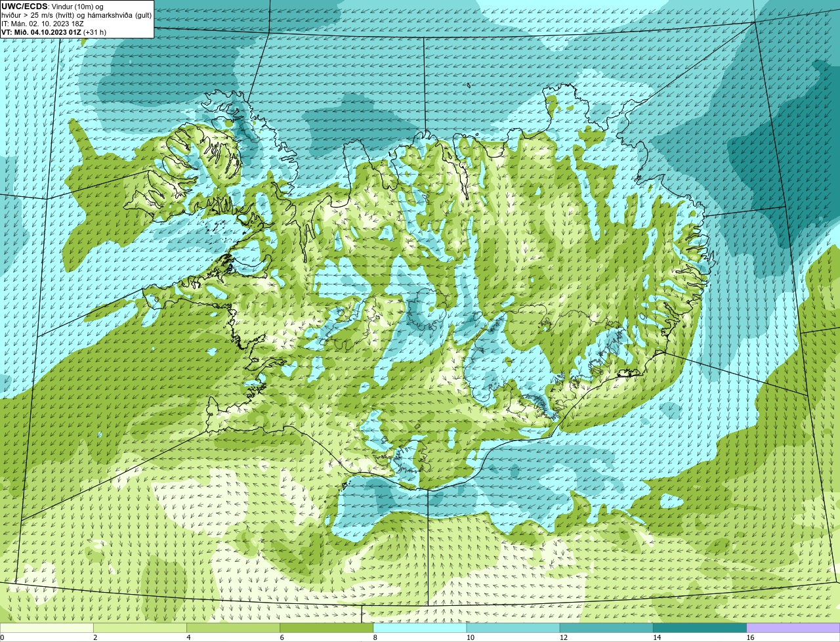
Task: Click the legend scale label '16'
Action: click(x=751, y=637)
